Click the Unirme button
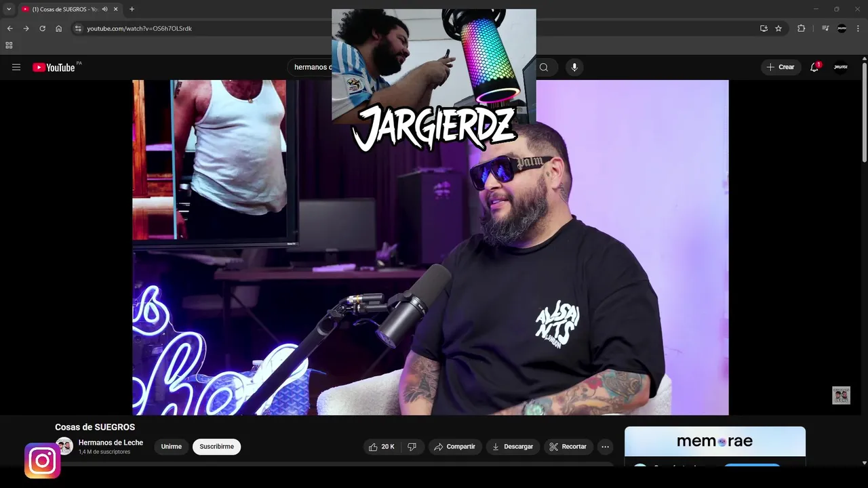 [172, 447]
